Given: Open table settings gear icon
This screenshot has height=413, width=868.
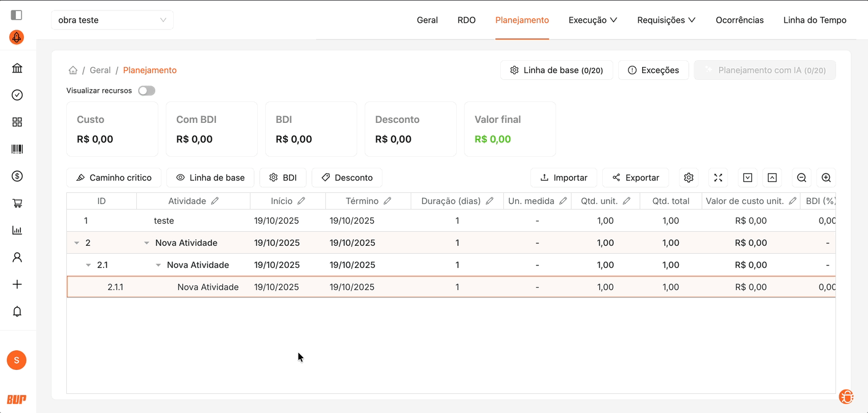Looking at the screenshot, I should pyautogui.click(x=689, y=178).
